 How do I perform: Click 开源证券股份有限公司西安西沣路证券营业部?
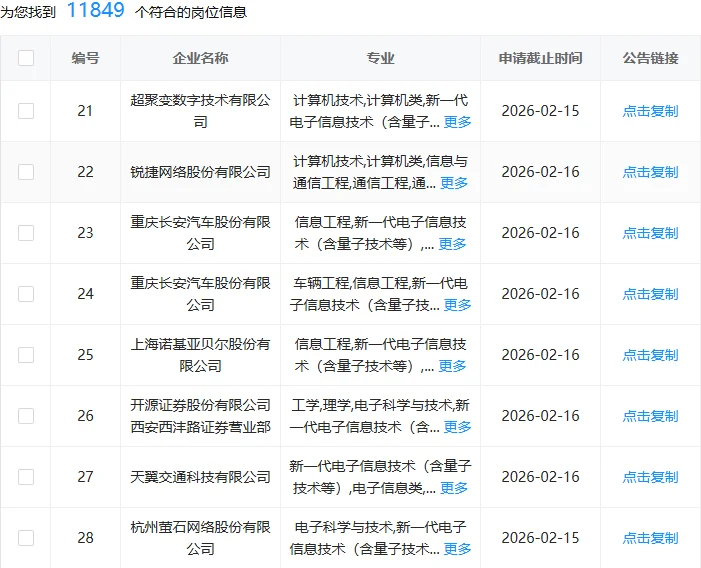pos(200,416)
